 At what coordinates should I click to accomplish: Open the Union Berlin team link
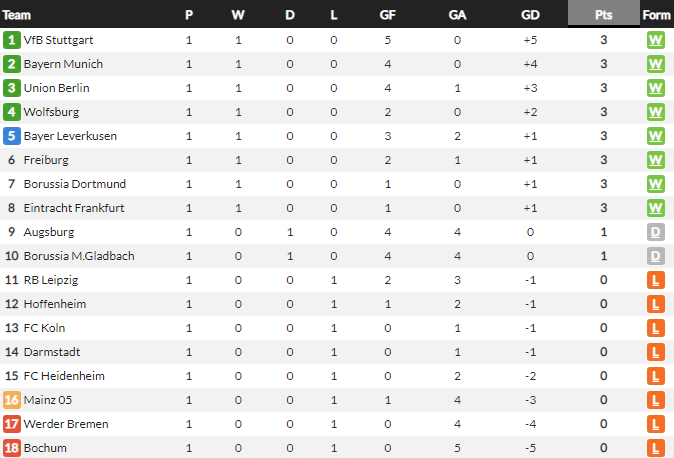click(x=58, y=88)
